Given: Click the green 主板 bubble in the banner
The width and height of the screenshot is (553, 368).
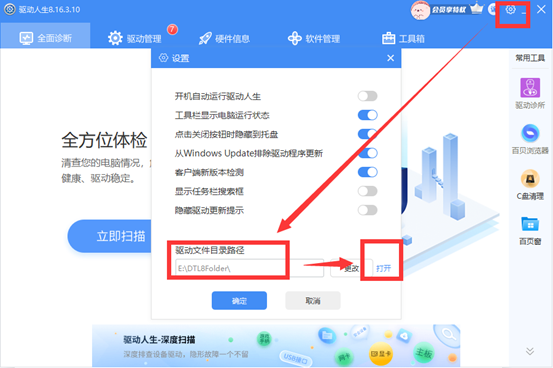Looking at the screenshot, I should tap(424, 352).
